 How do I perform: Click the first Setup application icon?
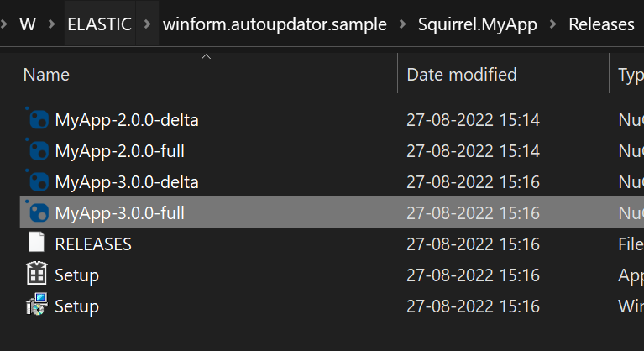(x=38, y=275)
